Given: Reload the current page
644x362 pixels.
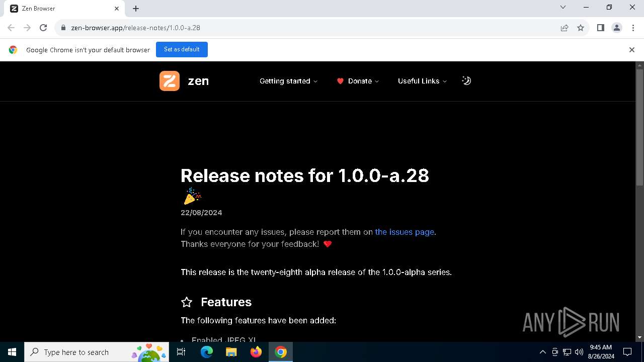Looking at the screenshot, I should coord(43,28).
